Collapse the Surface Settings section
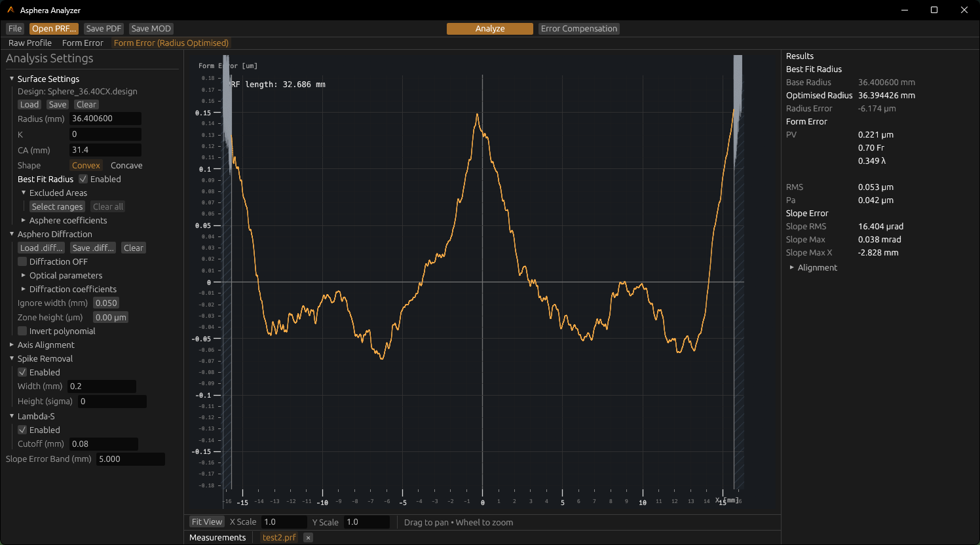This screenshot has height=545, width=980. 12,79
